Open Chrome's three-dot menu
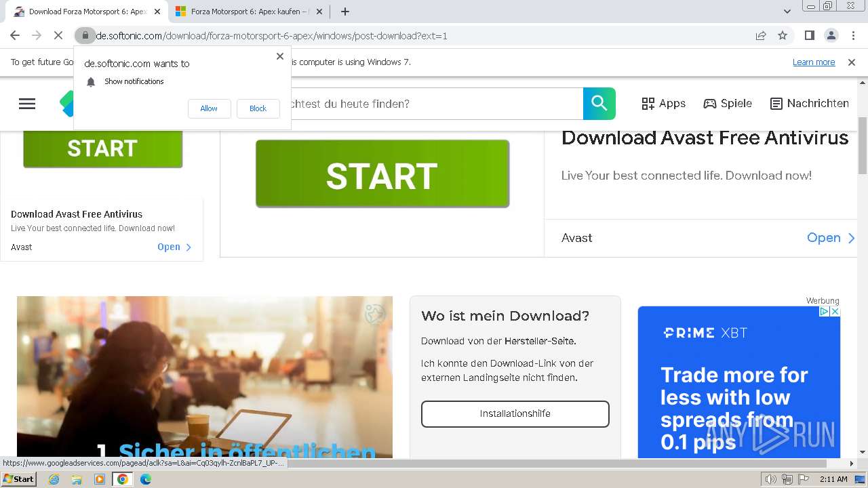The height and width of the screenshot is (488, 868). (852, 35)
